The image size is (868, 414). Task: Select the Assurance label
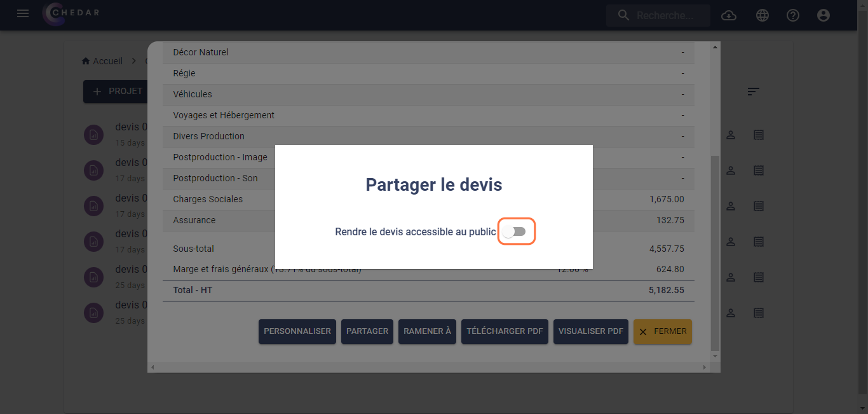(x=194, y=220)
